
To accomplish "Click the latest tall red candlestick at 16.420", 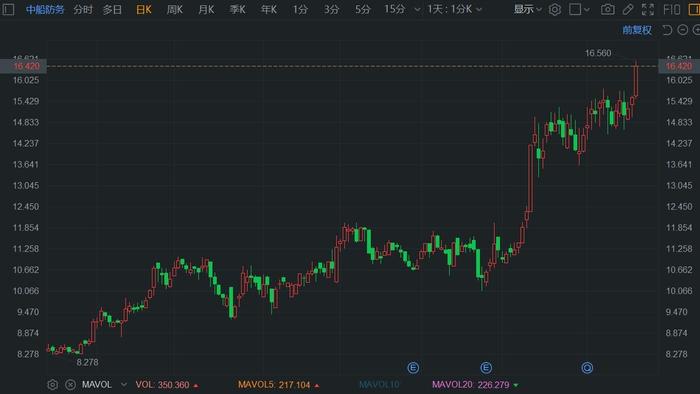I will (x=636, y=80).
